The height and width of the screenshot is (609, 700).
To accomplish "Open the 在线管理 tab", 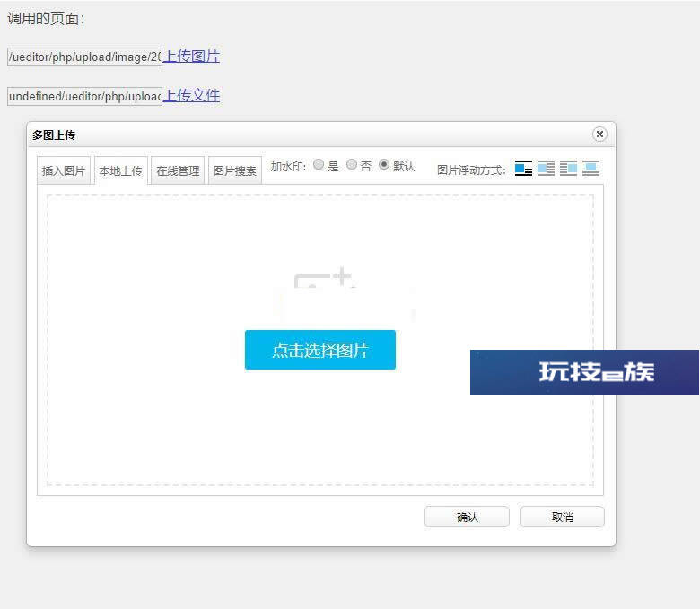I will [x=178, y=170].
